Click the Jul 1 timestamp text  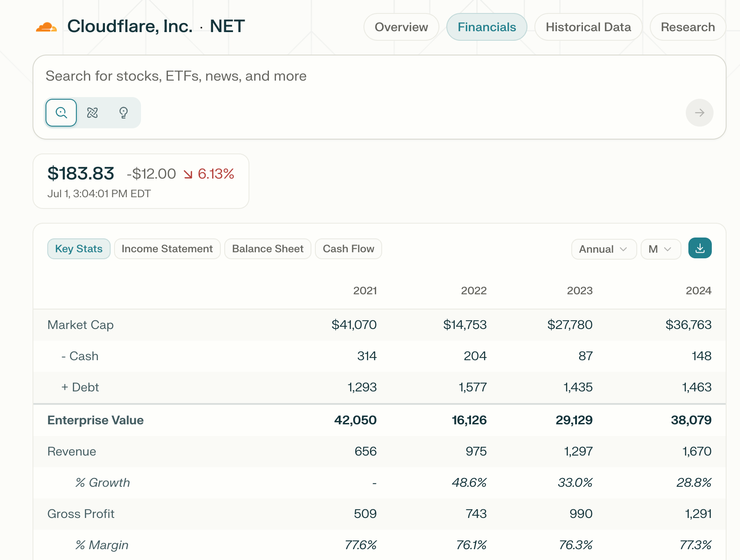click(99, 194)
